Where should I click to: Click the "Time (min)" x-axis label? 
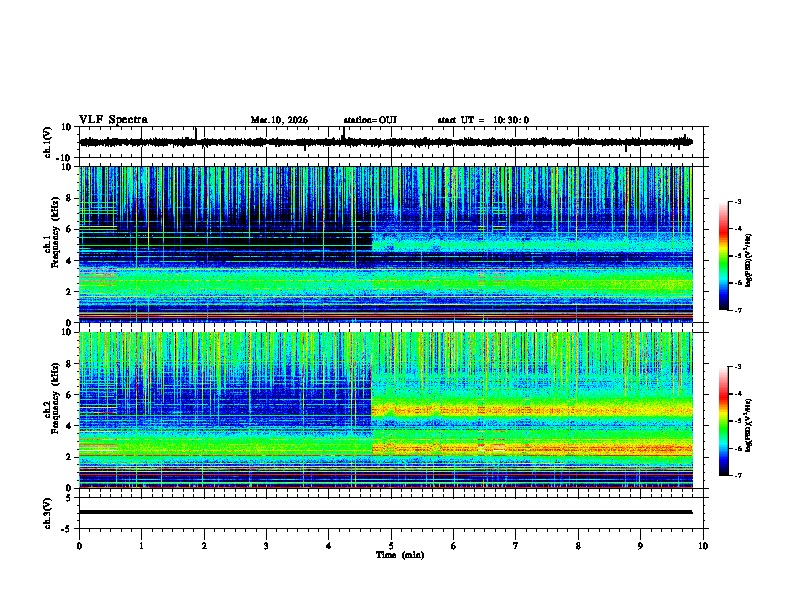(400, 555)
